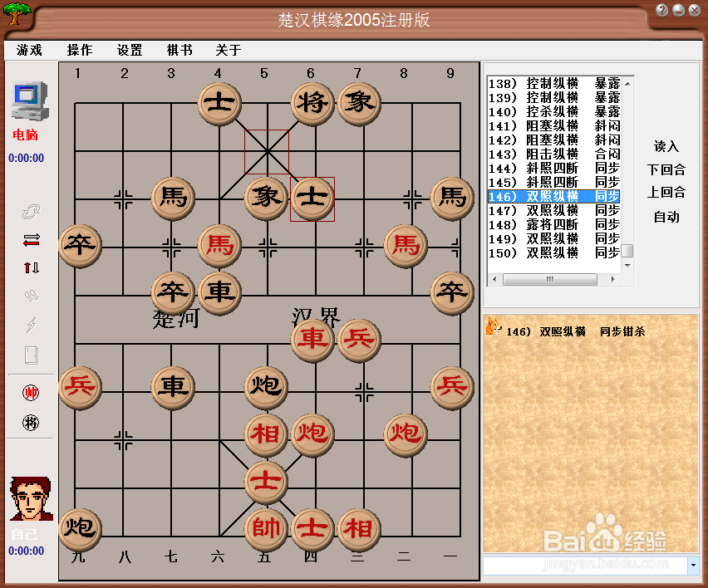Click the computer timer 0:00:00 under 电脑
The height and width of the screenshot is (588, 708).
(27, 158)
